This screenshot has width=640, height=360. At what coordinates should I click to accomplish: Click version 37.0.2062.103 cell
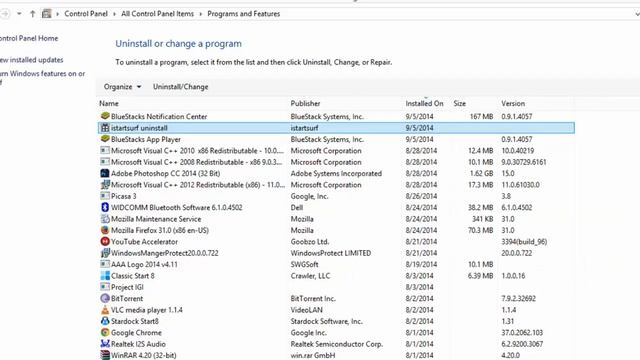tap(522, 333)
